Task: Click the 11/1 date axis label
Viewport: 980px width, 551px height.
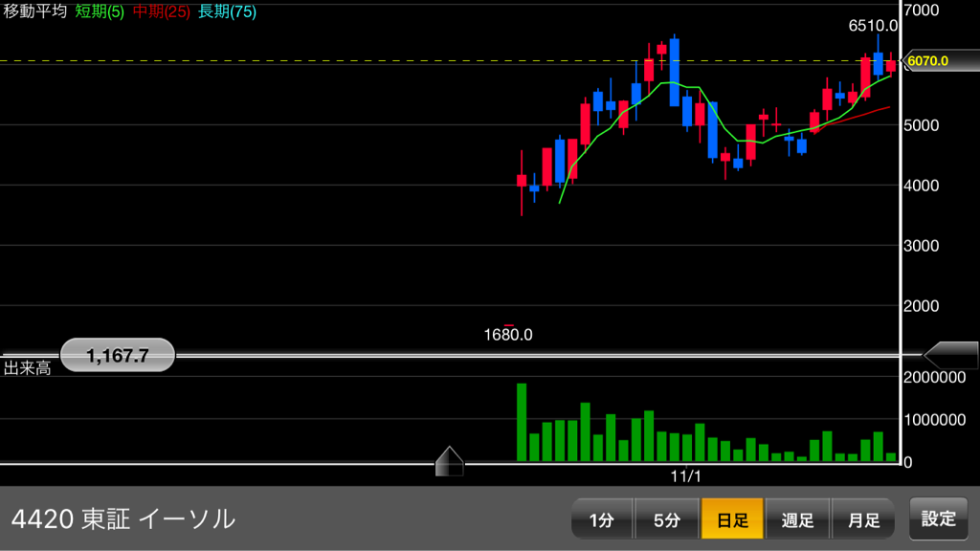Action: [685, 476]
